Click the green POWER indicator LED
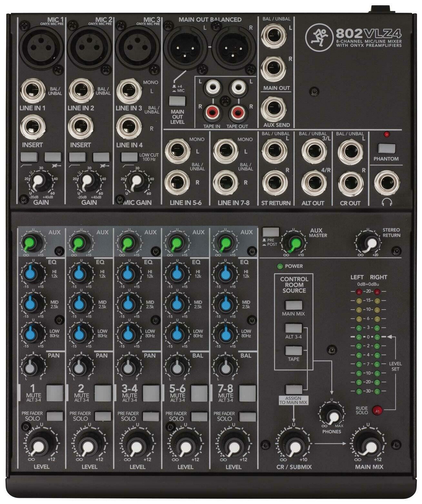Screen dimensions: 422x504 [280, 266]
